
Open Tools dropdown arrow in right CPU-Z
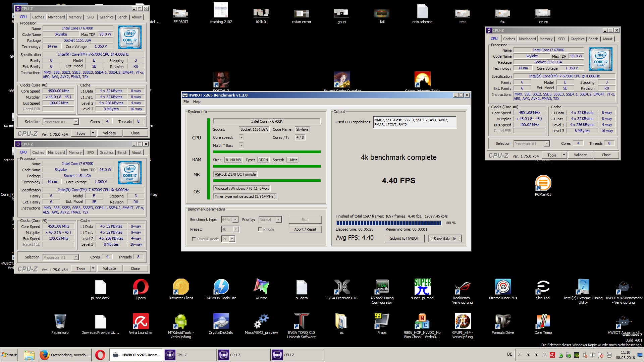click(x=564, y=155)
